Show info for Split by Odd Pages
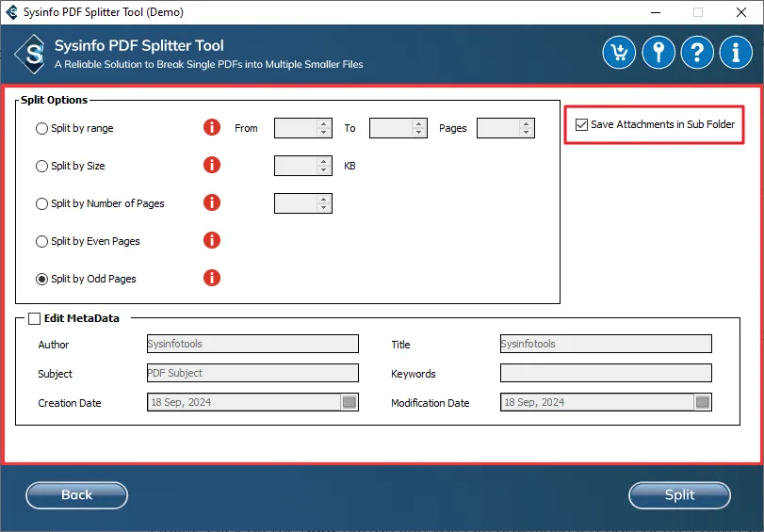 click(212, 279)
